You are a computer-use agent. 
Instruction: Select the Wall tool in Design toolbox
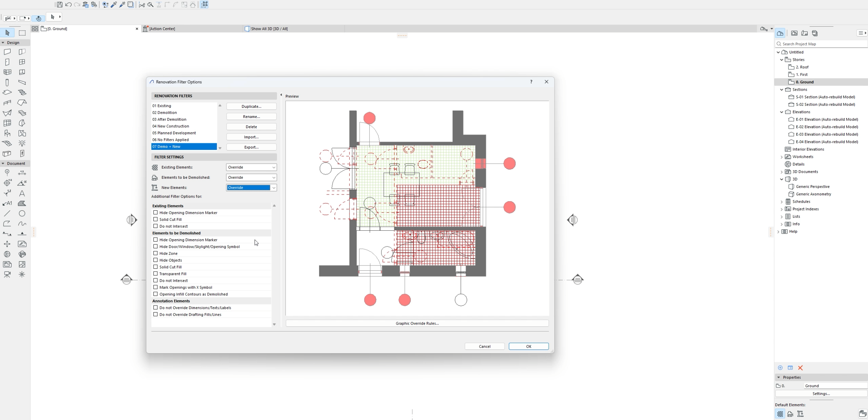(7, 52)
